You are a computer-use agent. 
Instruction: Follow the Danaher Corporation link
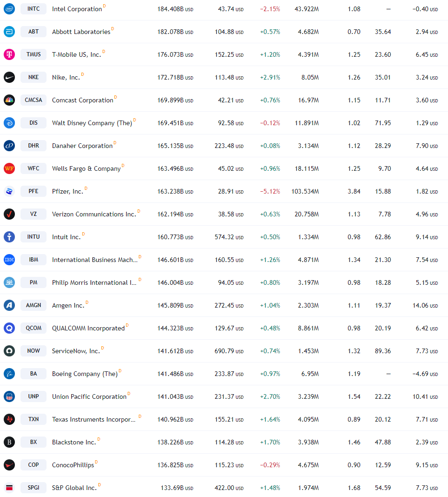point(82,146)
